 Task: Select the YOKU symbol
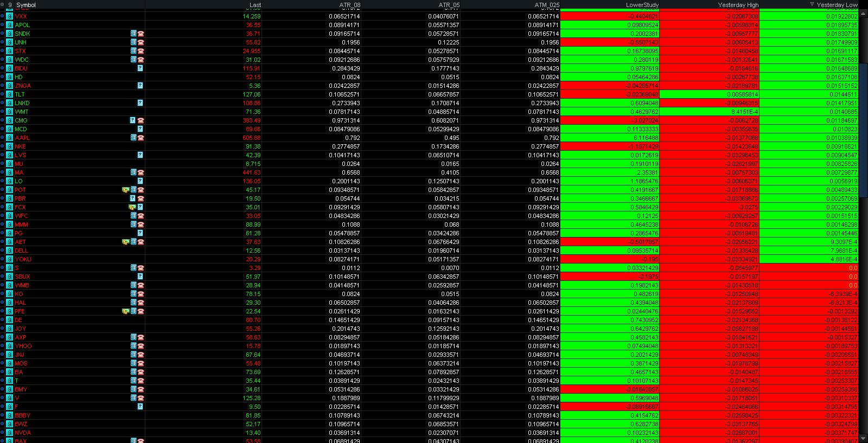(23, 259)
